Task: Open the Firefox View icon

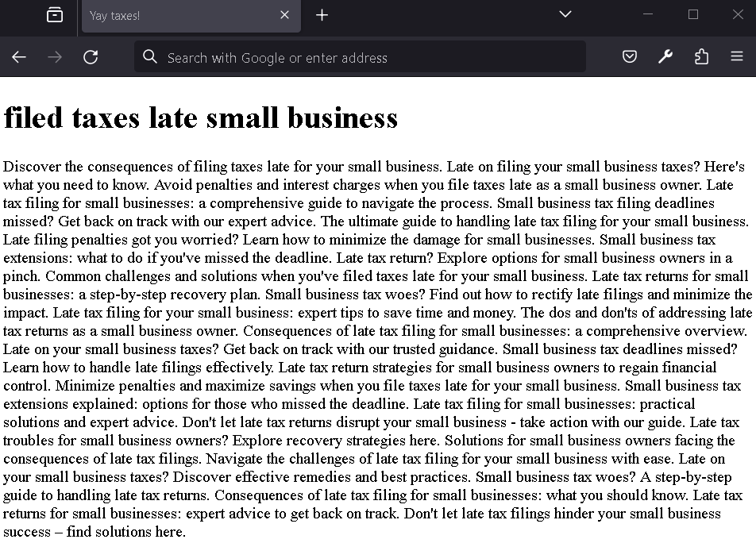Action: click(55, 15)
